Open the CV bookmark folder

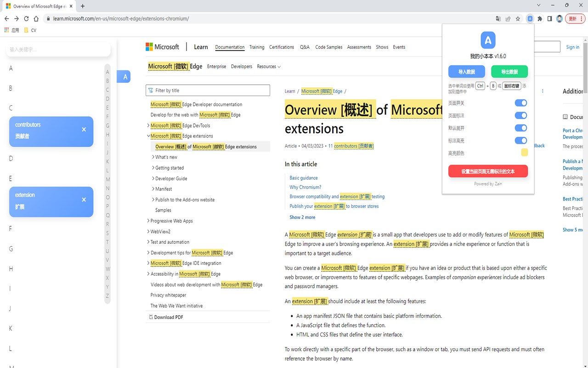tap(30, 30)
